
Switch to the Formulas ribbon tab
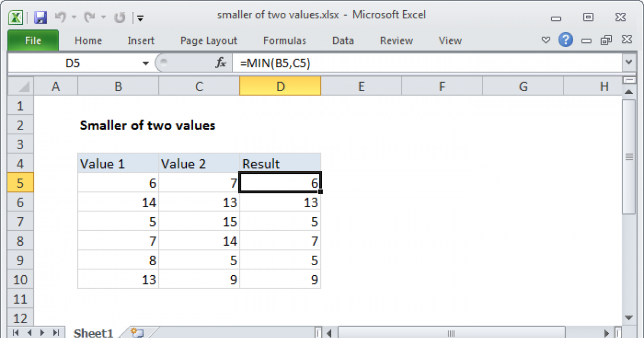(x=284, y=40)
